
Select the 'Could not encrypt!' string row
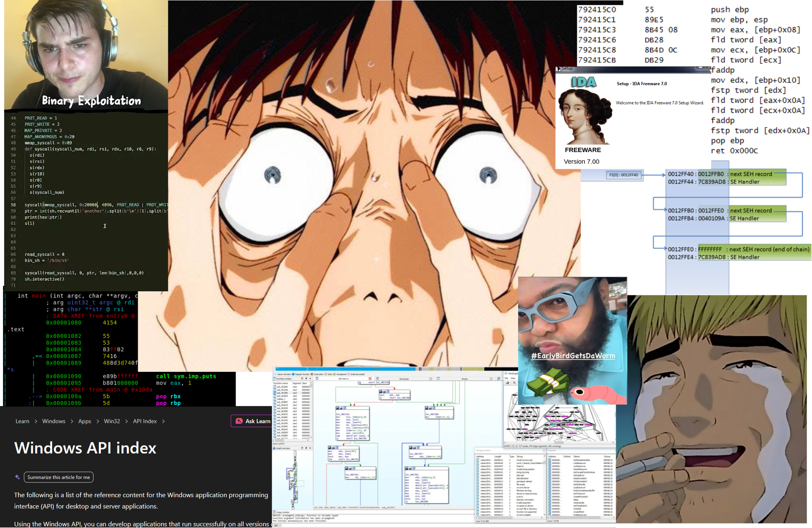(510, 460)
